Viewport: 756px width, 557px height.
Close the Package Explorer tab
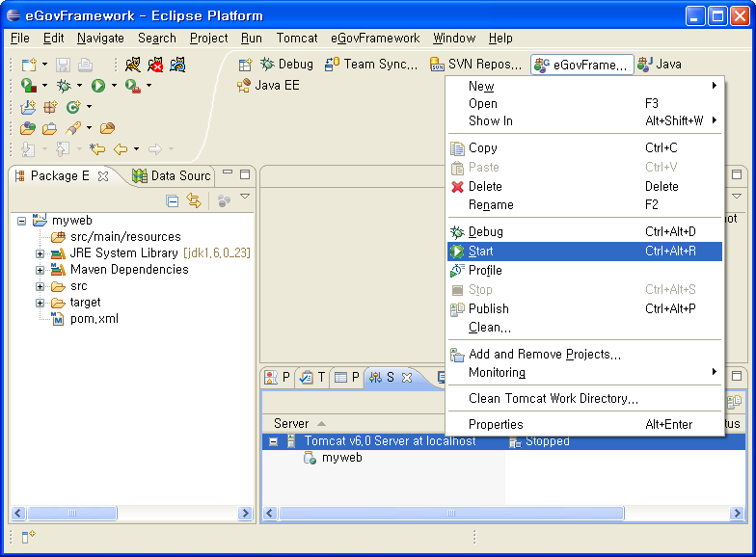tap(102, 176)
